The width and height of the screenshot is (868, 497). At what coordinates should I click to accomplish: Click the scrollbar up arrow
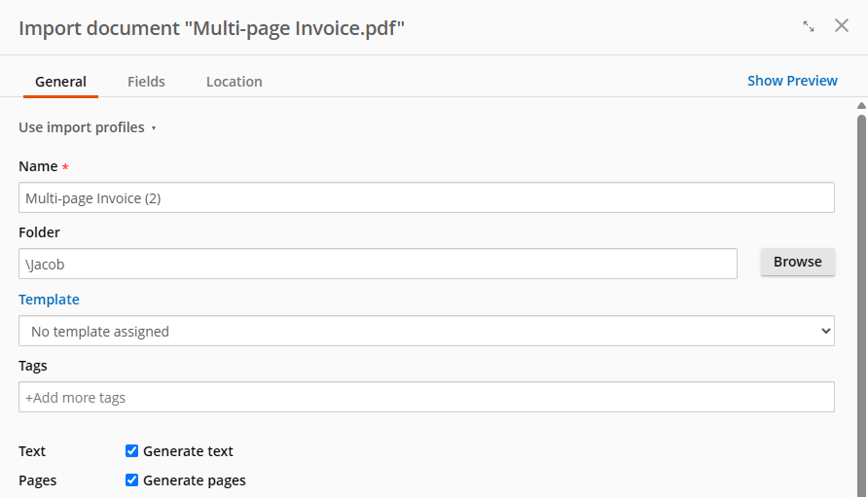coord(861,105)
